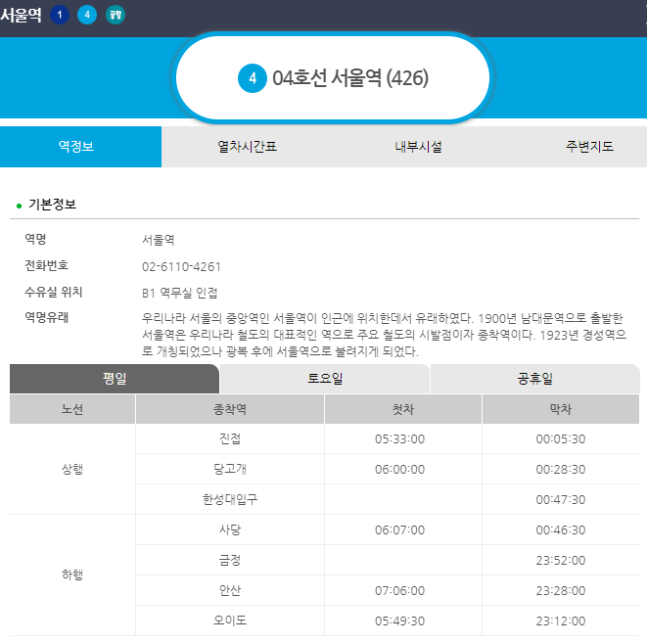648x644 pixels.
Task: Click first train time 06:00:00
Action: point(399,470)
